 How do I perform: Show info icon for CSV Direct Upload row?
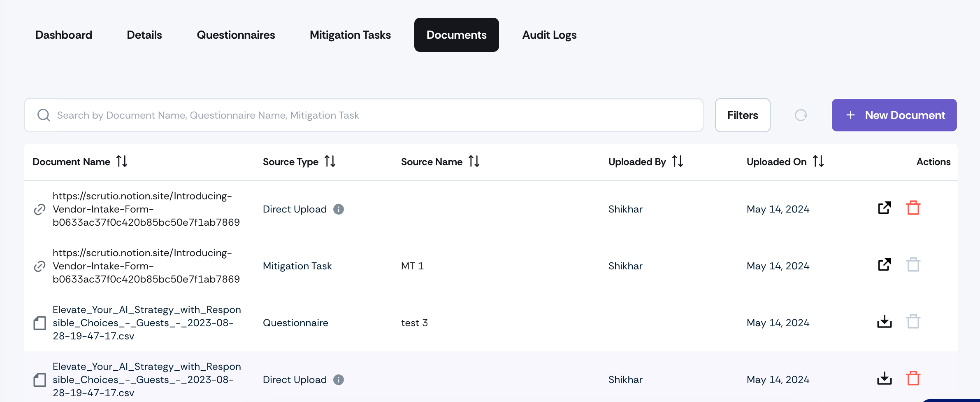(339, 380)
